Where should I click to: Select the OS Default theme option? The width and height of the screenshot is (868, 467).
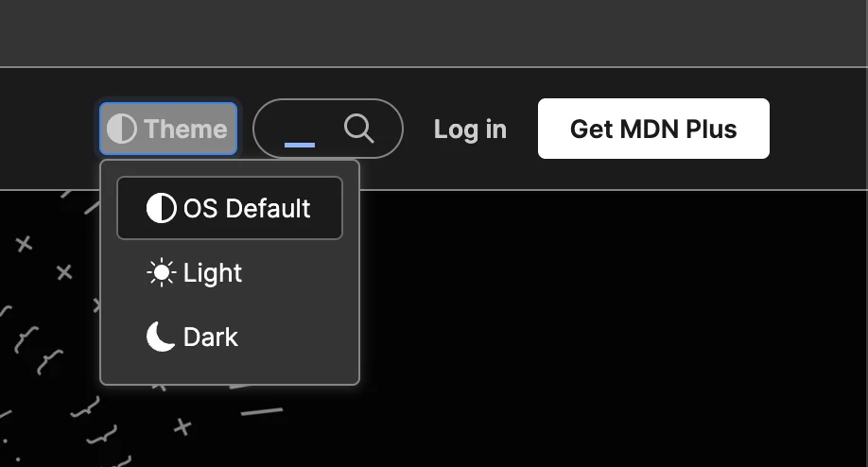[x=230, y=208]
